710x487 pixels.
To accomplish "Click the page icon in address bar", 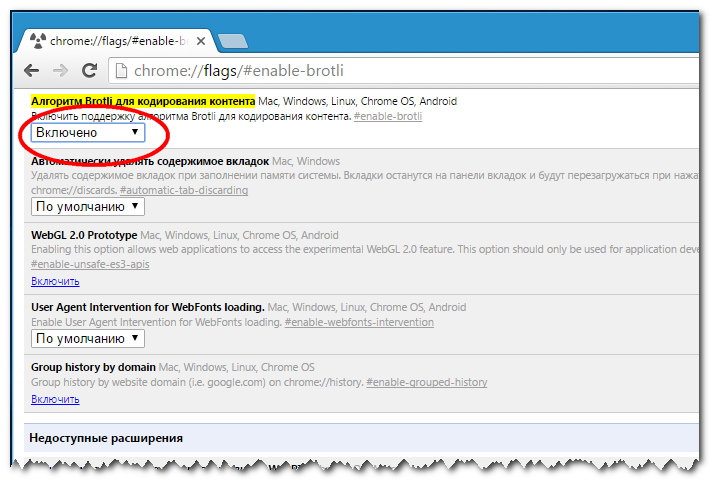I will pyautogui.click(x=121, y=71).
